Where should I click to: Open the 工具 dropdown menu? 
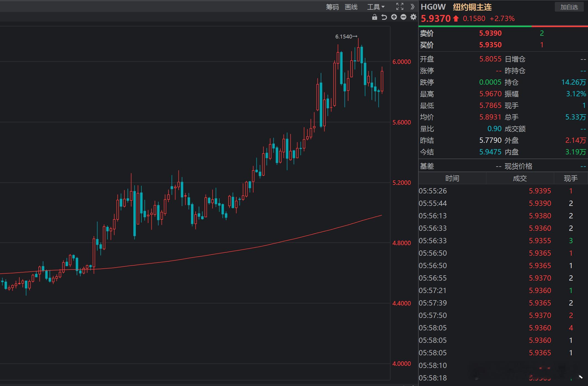tap(375, 7)
